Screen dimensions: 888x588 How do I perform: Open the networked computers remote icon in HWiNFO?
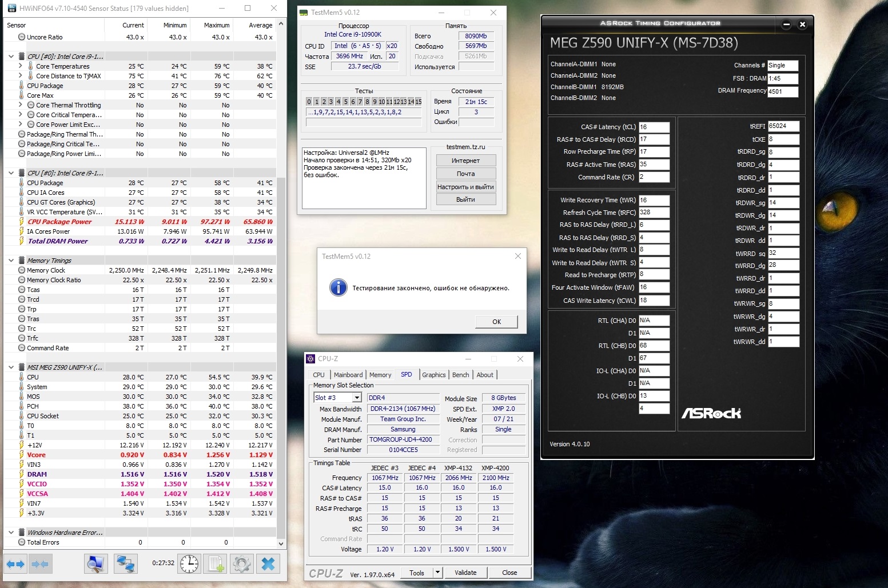pyautogui.click(x=125, y=564)
